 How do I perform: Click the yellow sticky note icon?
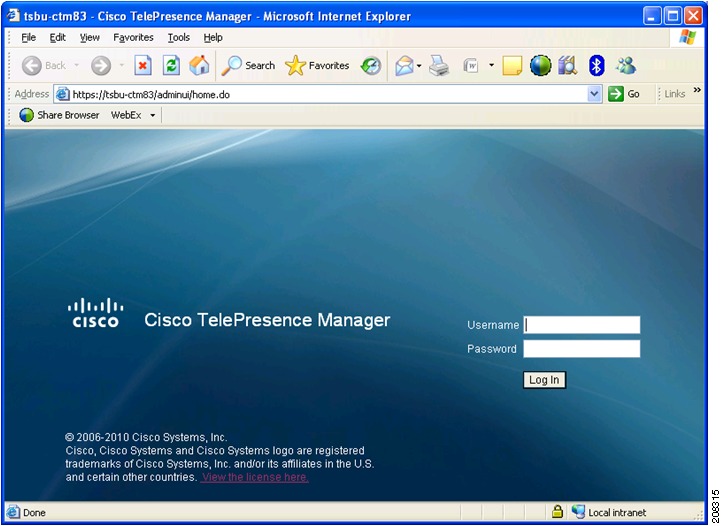pyautogui.click(x=512, y=66)
